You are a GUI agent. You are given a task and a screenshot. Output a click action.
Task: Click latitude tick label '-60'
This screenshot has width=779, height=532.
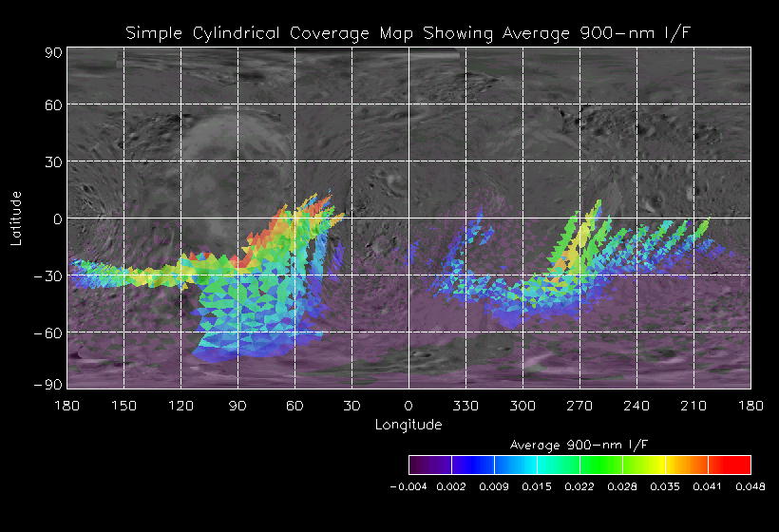coord(47,332)
